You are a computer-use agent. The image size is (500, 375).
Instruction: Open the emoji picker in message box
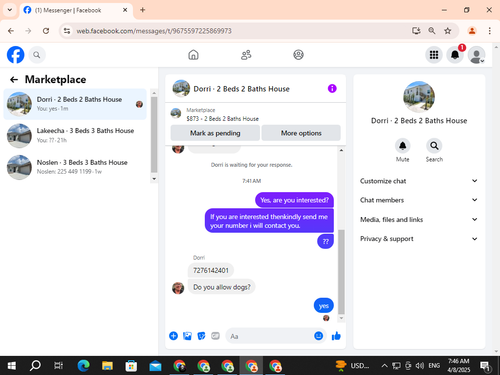pyautogui.click(x=318, y=336)
